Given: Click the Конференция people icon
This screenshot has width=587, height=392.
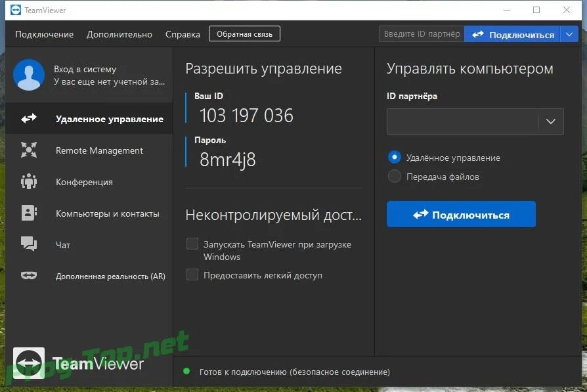Looking at the screenshot, I should (x=29, y=182).
